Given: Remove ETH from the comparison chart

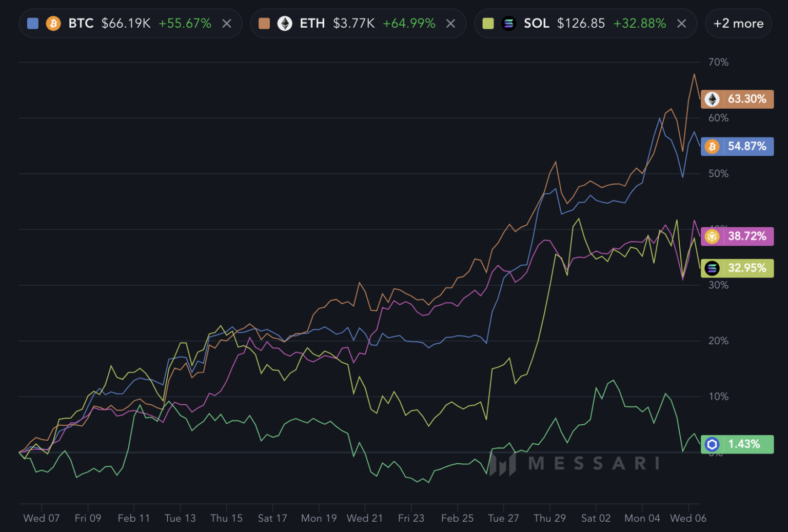Looking at the screenshot, I should coord(450,24).
